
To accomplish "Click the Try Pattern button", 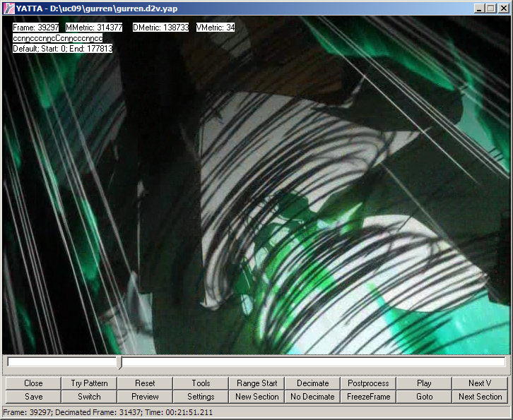I will point(89,383).
